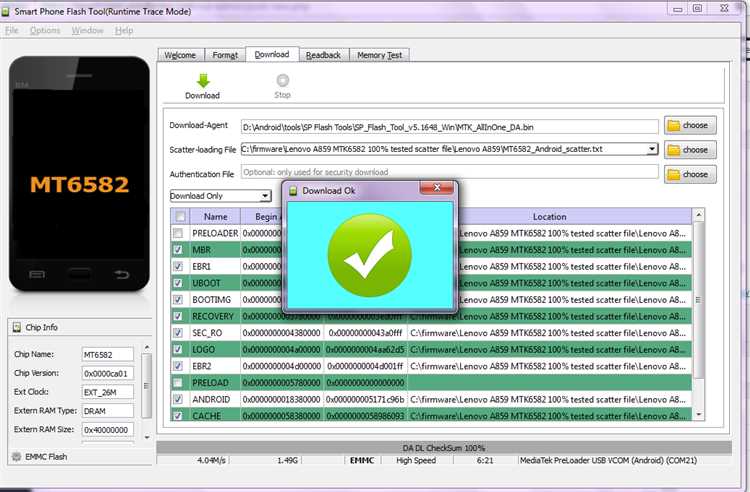The width and height of the screenshot is (750, 492).
Task: Click the large green checkmark icon
Action: tap(369, 254)
